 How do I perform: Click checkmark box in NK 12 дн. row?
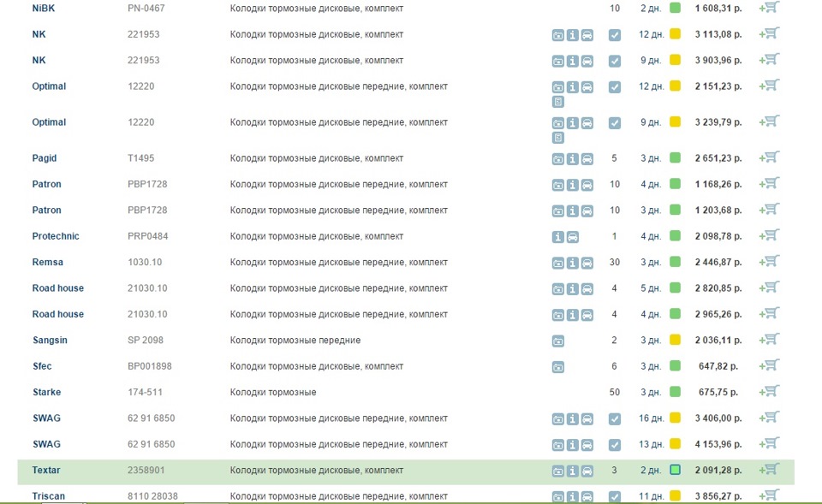615,35
